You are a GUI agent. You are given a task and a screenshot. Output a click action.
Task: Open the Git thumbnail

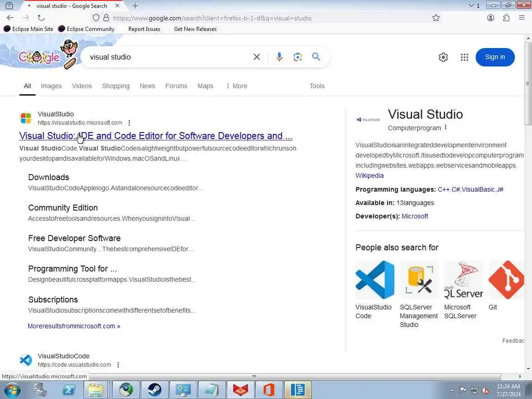pos(506,280)
